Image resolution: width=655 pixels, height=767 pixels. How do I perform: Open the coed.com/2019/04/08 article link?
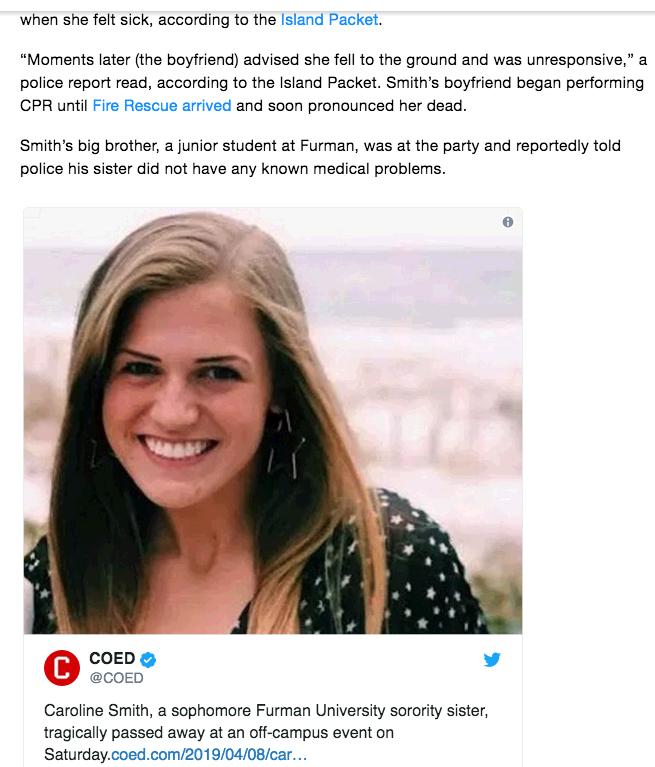click(x=209, y=754)
